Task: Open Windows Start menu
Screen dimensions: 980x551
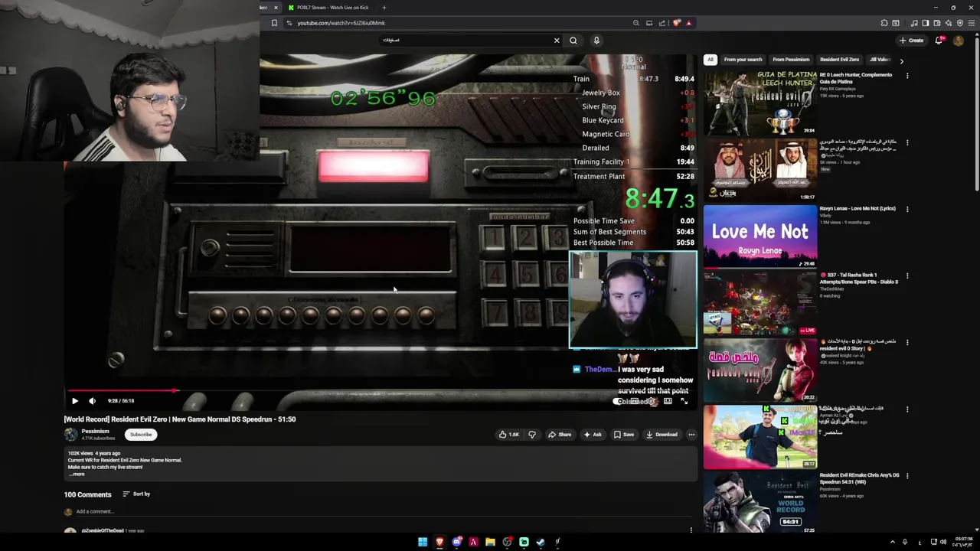Action: (423, 542)
